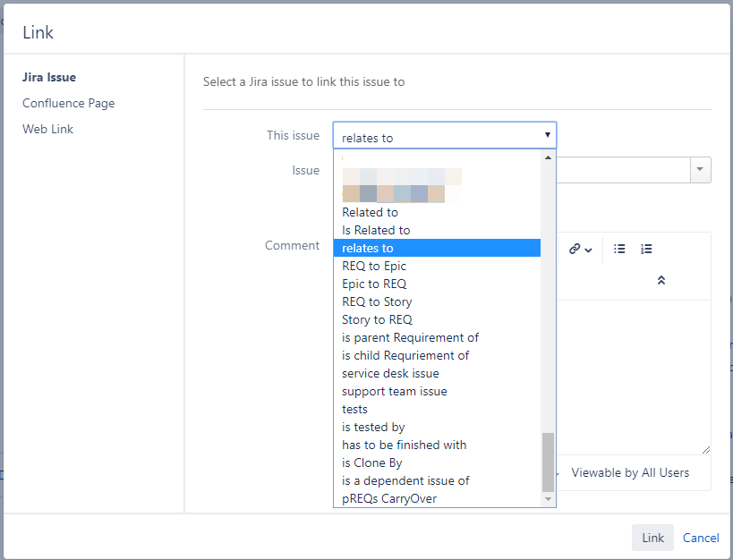Screen dimensions: 733x560
Task: Choose 'REQ to Story' link type
Action: click(x=437, y=301)
